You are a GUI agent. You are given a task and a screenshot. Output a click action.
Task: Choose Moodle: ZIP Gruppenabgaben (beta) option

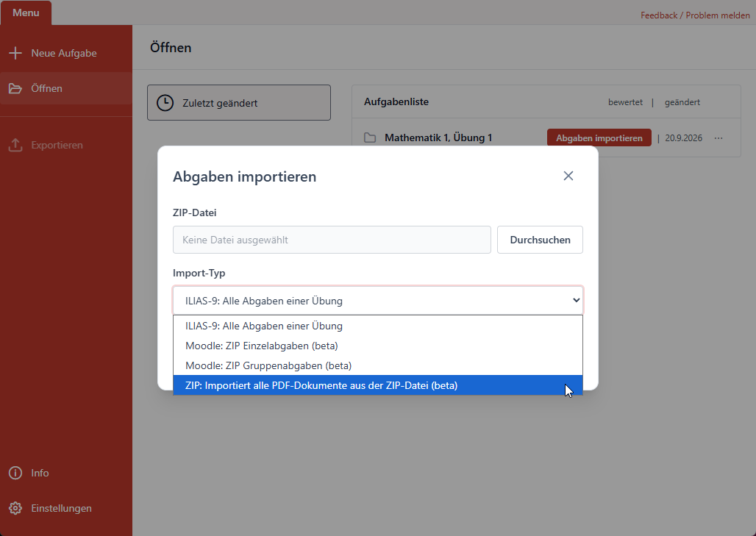pyautogui.click(x=378, y=365)
